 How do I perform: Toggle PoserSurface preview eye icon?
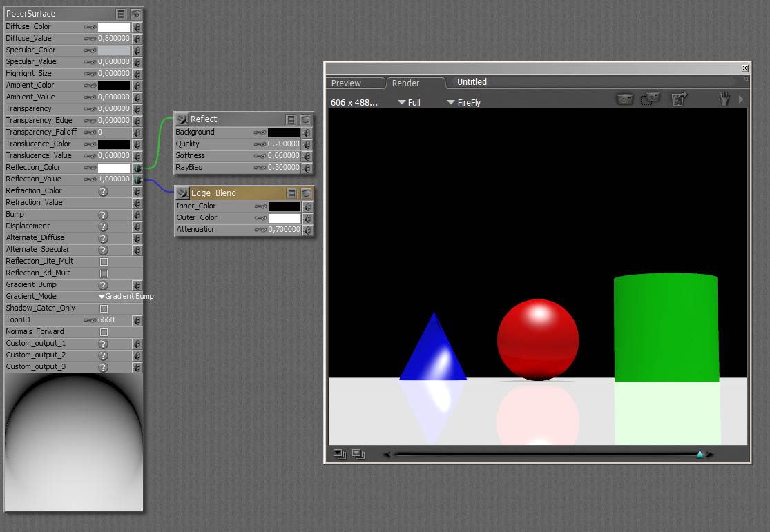(135, 14)
